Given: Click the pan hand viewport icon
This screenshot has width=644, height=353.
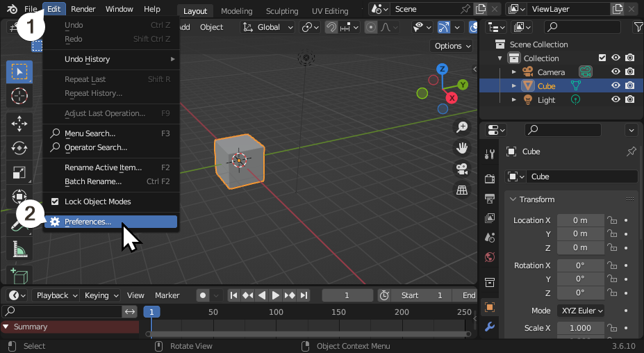Looking at the screenshot, I should click(x=461, y=148).
